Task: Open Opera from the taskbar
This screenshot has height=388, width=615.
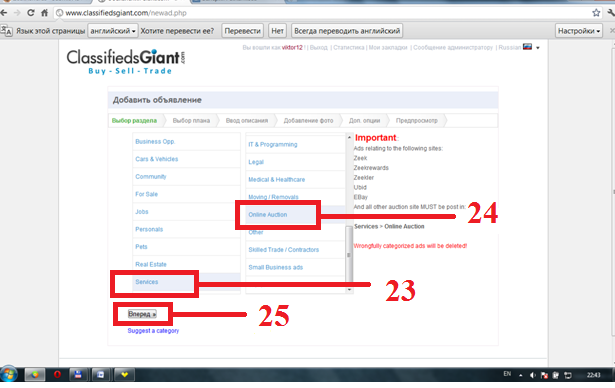Action: (57, 375)
